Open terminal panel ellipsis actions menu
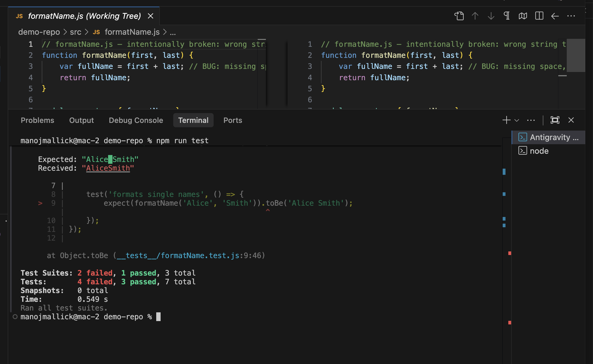 pos(531,120)
